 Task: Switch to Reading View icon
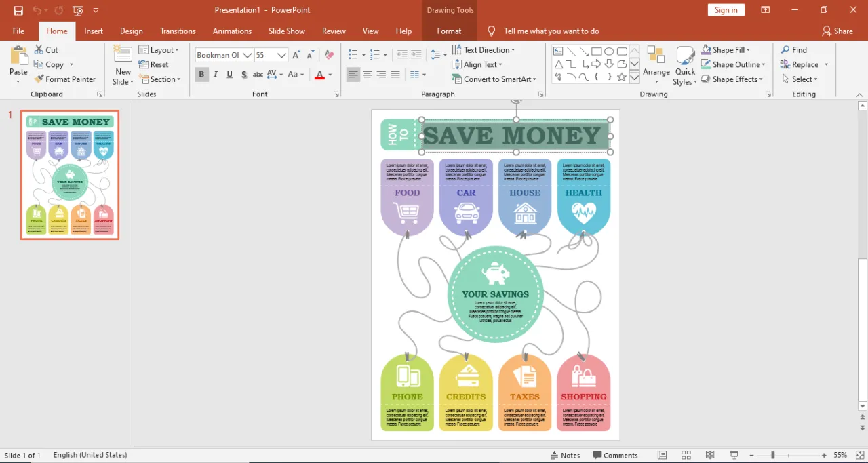pos(710,455)
